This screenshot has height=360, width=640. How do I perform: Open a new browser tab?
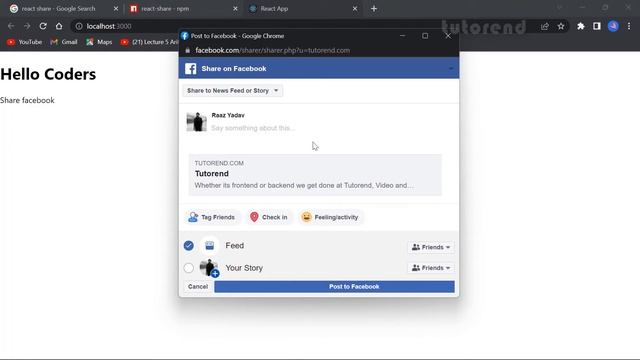(374, 9)
